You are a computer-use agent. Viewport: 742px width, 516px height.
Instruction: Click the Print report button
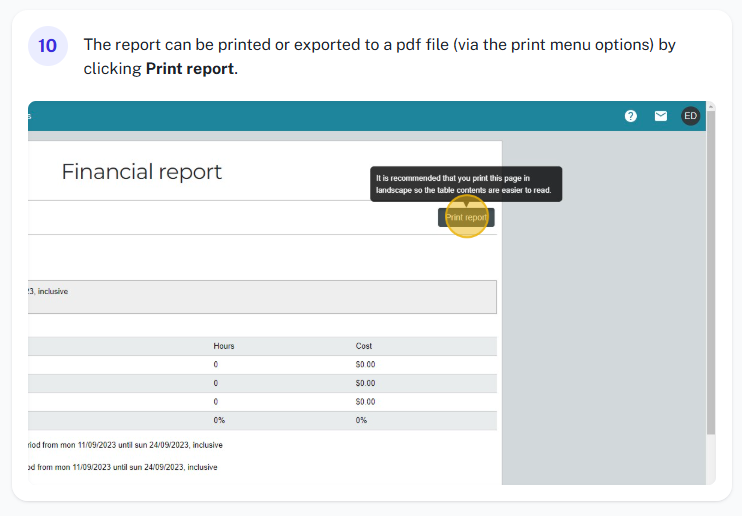(466, 217)
